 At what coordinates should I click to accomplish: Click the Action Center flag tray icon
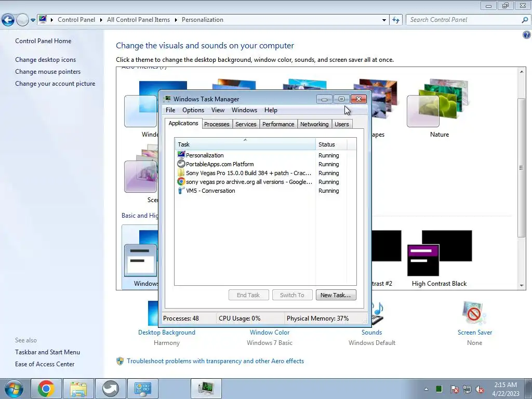(454, 389)
